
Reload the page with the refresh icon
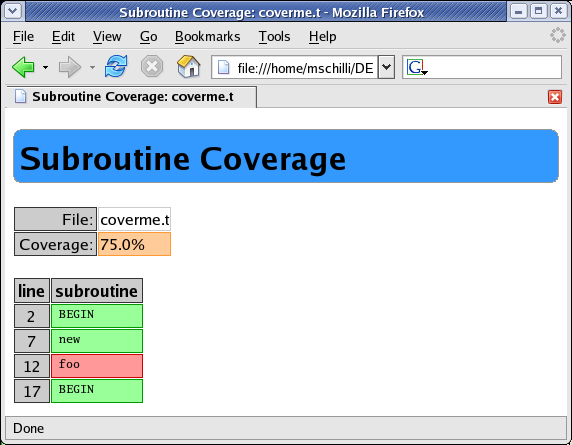[116, 66]
